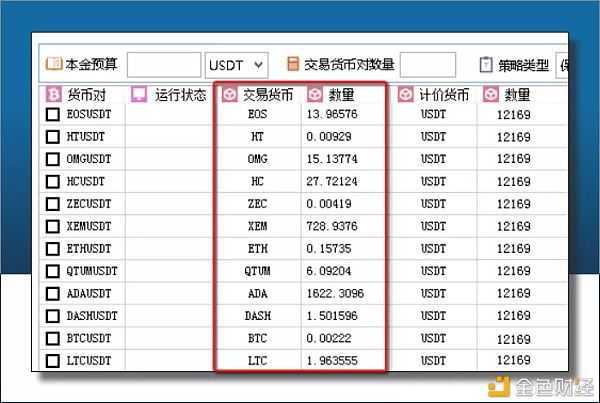This screenshot has width=600, height=403.
Task: Select the 13.96576 quantity cell
Action: [342, 114]
